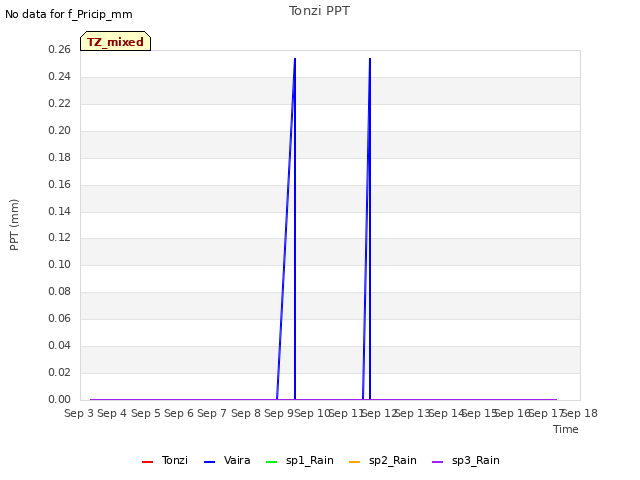This screenshot has width=640, height=480.
Task: Click the Sep 7 x-axis tick label
Action: coord(212,413)
